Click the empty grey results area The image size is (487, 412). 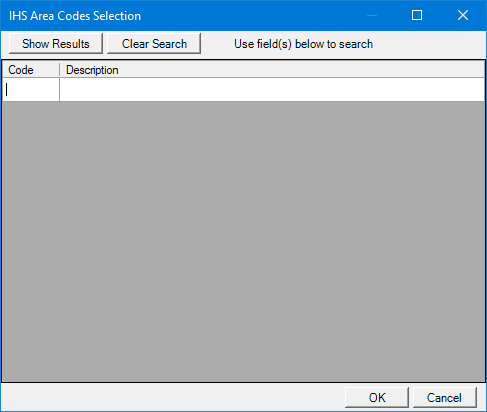point(243,242)
